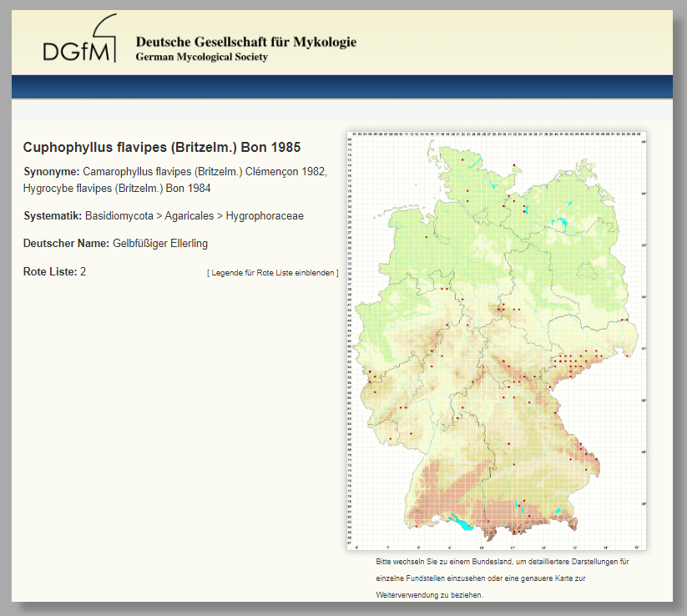Select 'Agaricales' in the Systematik line
Viewport: 687px width, 616px height.
click(x=189, y=216)
